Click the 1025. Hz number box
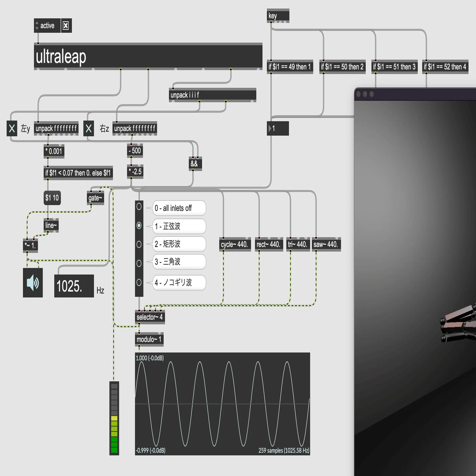 (x=74, y=286)
